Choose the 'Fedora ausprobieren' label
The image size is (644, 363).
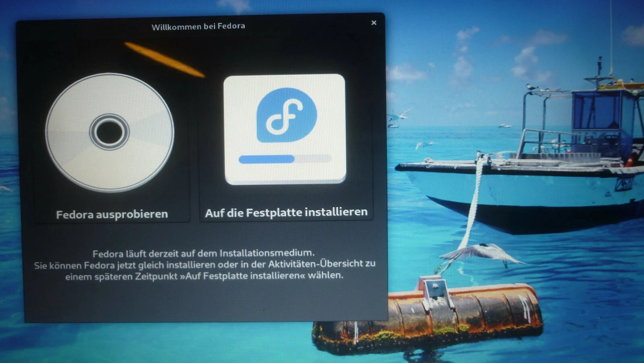pyautogui.click(x=112, y=214)
